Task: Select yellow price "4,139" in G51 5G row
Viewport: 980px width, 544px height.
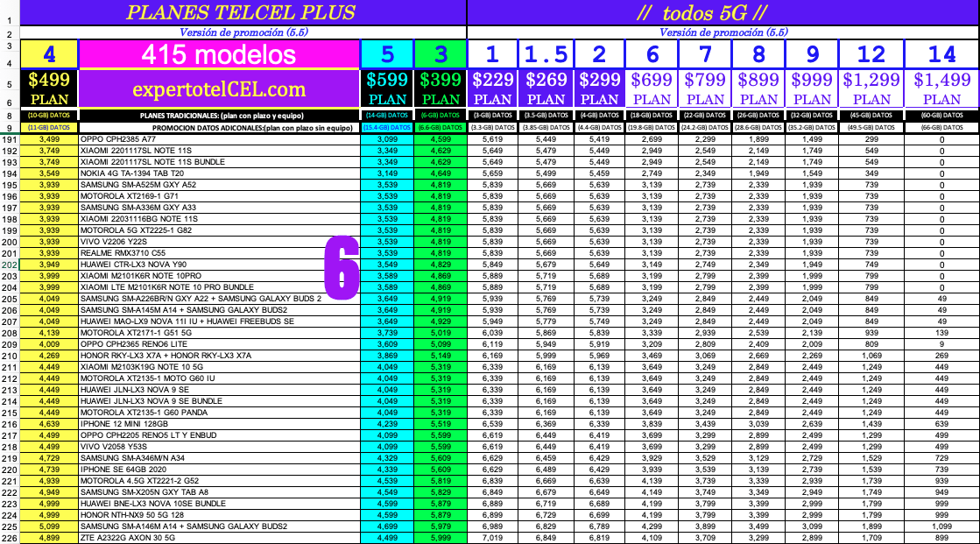Action: click(49, 333)
